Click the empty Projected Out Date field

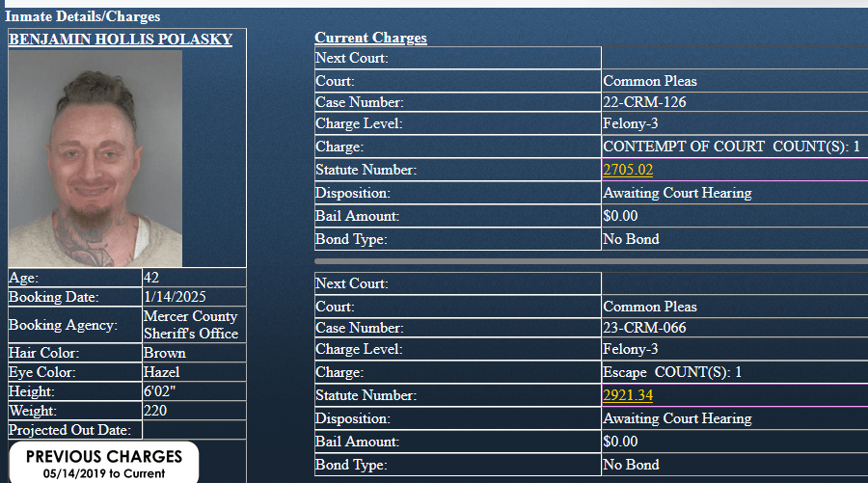(x=193, y=430)
